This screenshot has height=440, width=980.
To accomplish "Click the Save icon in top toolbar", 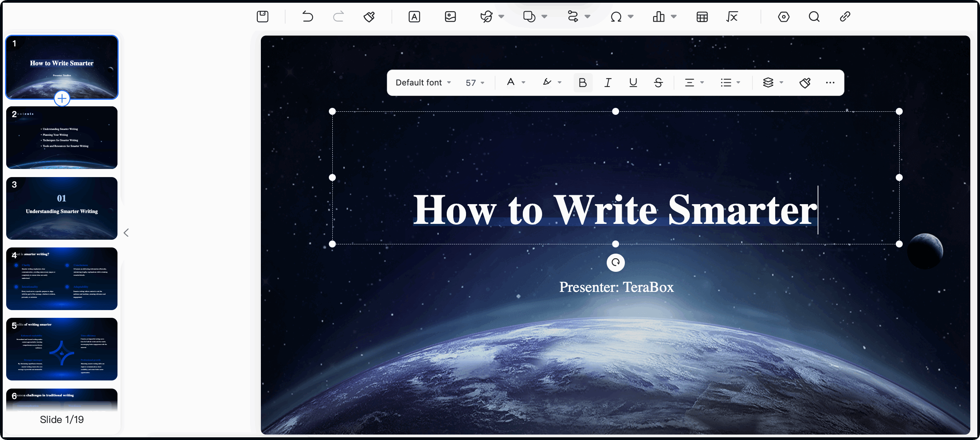I will coord(262,17).
